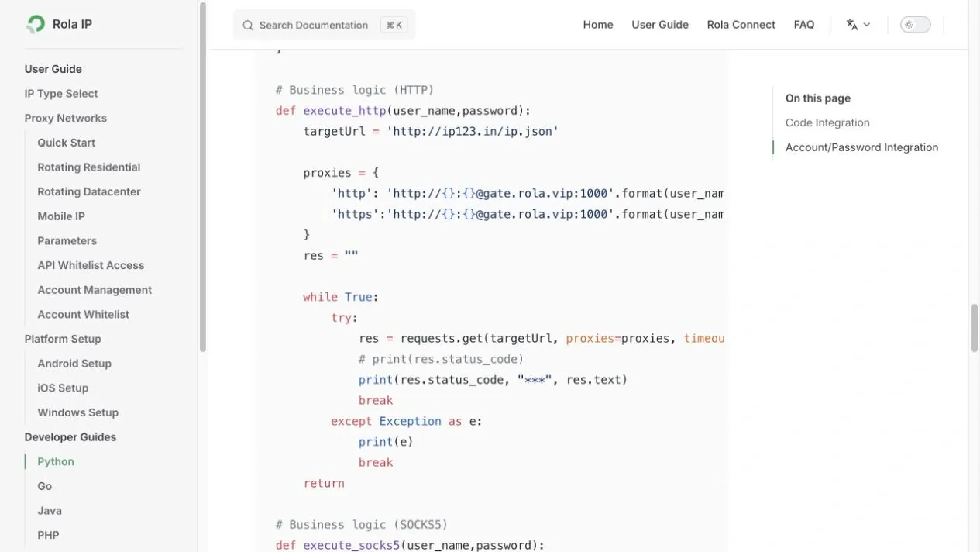Open the PHP developer guide

[48, 536]
